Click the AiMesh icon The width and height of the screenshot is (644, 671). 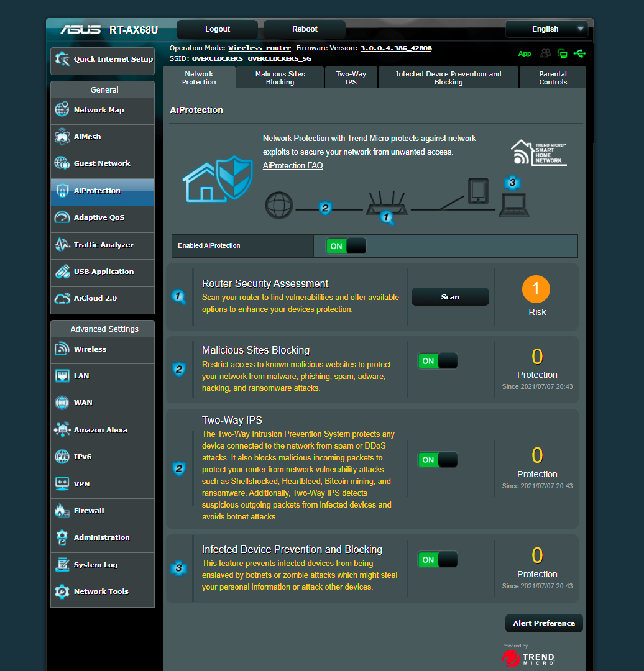(x=62, y=137)
